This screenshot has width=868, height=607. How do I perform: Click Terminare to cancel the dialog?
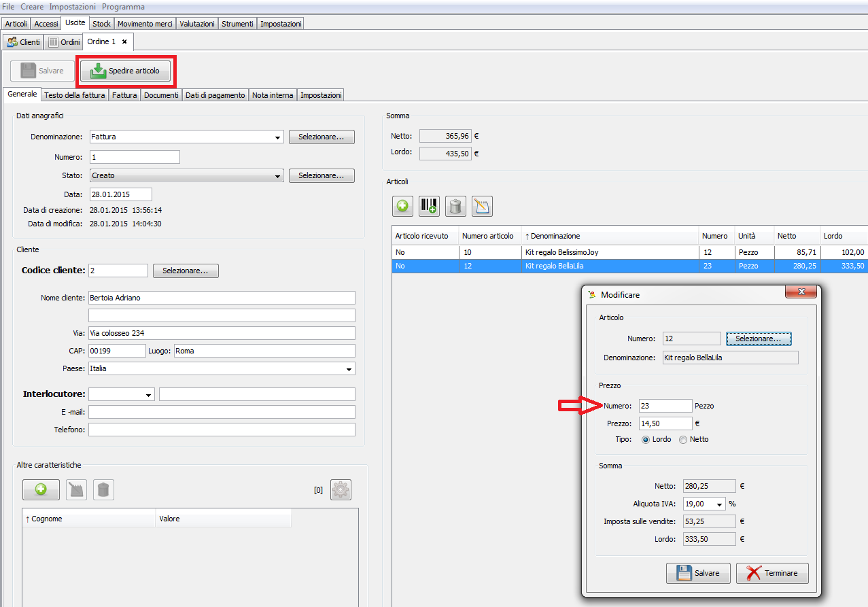click(772, 573)
